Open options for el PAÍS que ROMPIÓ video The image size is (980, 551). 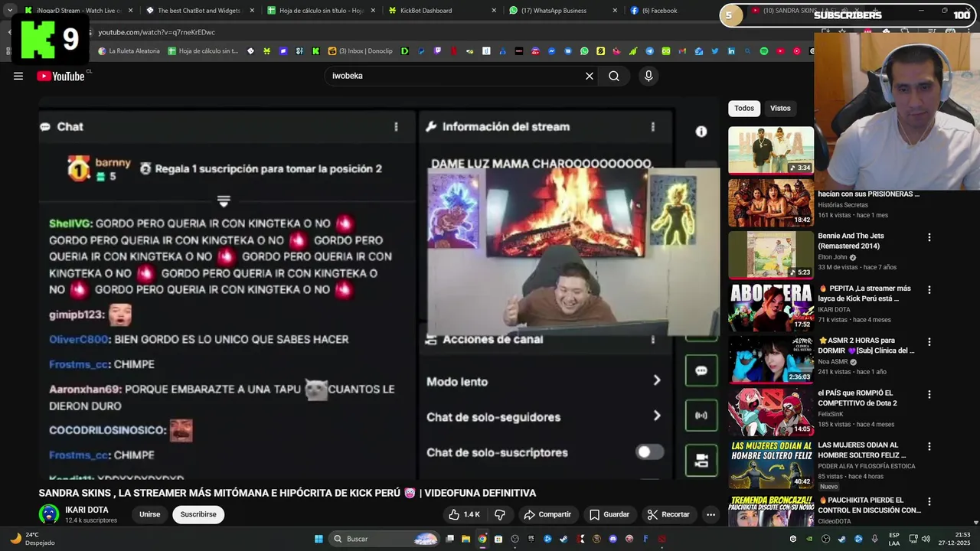[929, 394]
